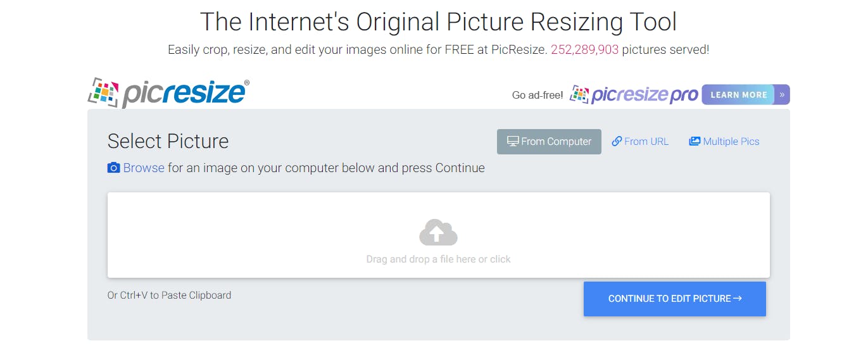This screenshot has height=348, width=868.
Task: Click the picresize wordmark text
Action: tap(184, 94)
